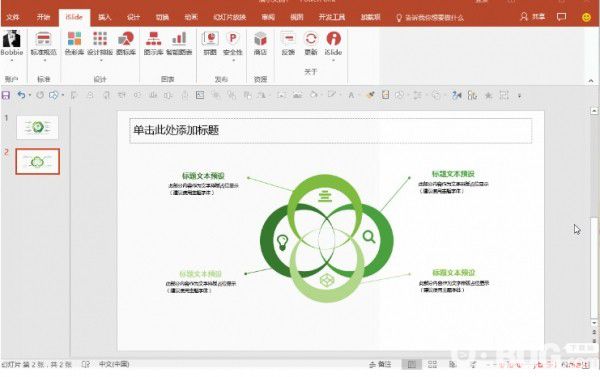Screen dimensions: 600x377
Task: Switch to Normal view in status bar
Action: [x=412, y=364]
